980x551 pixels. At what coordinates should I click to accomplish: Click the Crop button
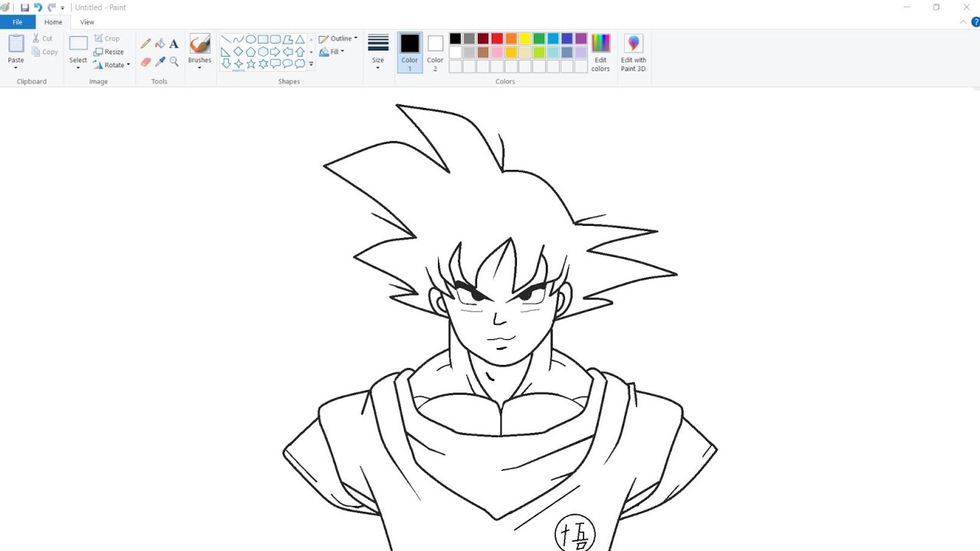[106, 38]
